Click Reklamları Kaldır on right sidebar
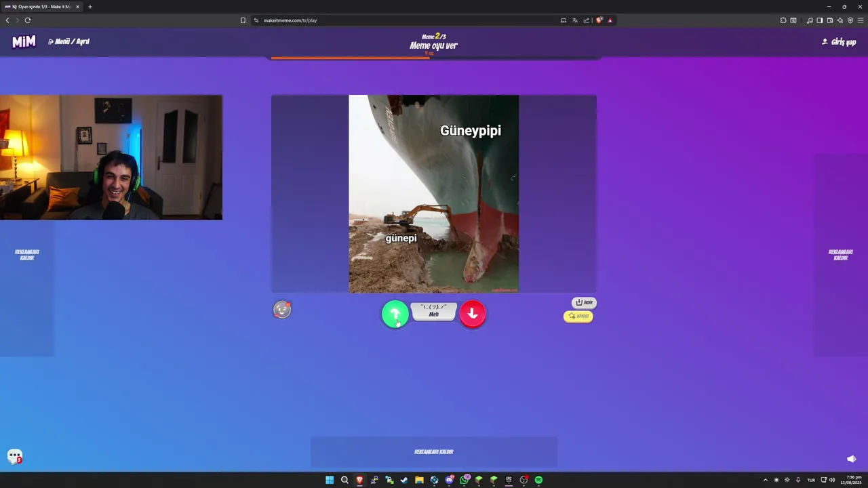Viewport: 868px width, 488px height. [841, 255]
